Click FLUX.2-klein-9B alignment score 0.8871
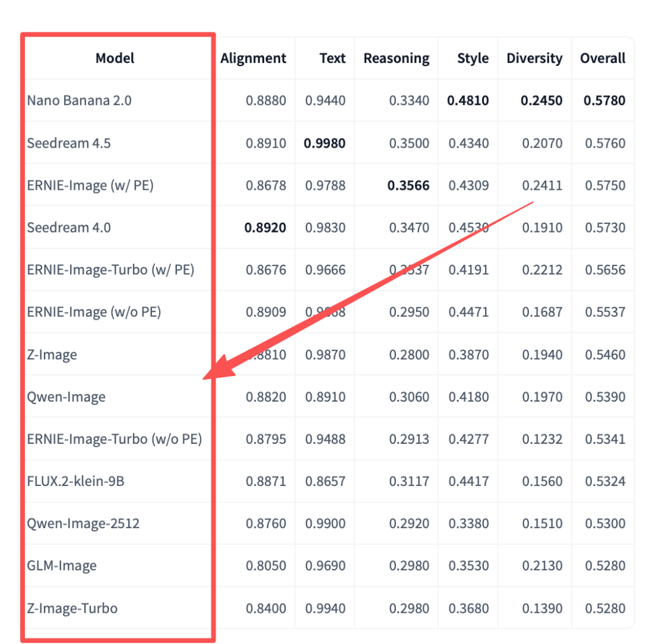This screenshot has width=659, height=644. 266,481
